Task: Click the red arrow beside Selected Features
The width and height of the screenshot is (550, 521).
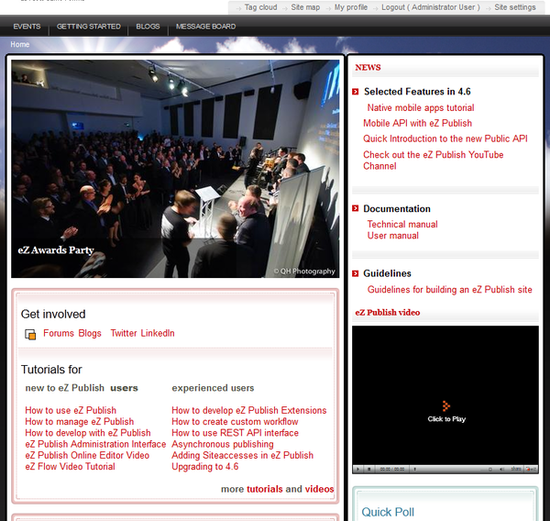Action: point(355,92)
